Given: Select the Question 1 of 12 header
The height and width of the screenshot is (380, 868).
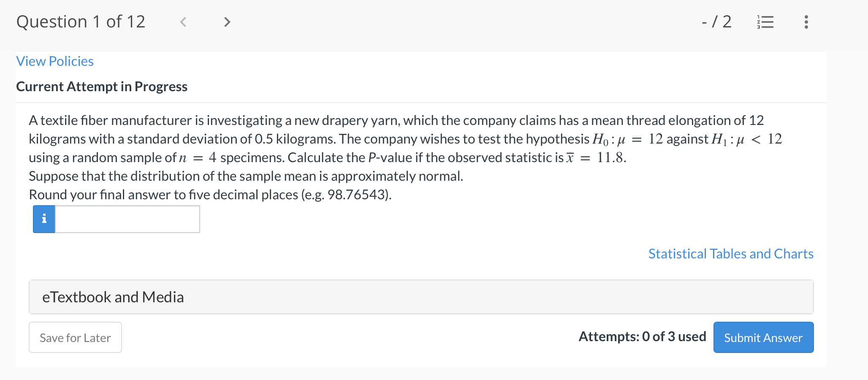Looking at the screenshot, I should 81,22.
